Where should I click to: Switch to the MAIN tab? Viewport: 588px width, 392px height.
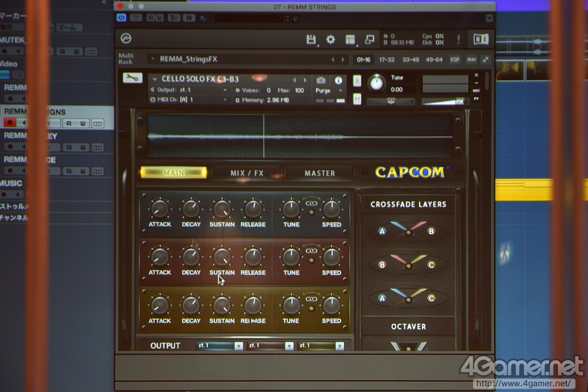(x=173, y=173)
